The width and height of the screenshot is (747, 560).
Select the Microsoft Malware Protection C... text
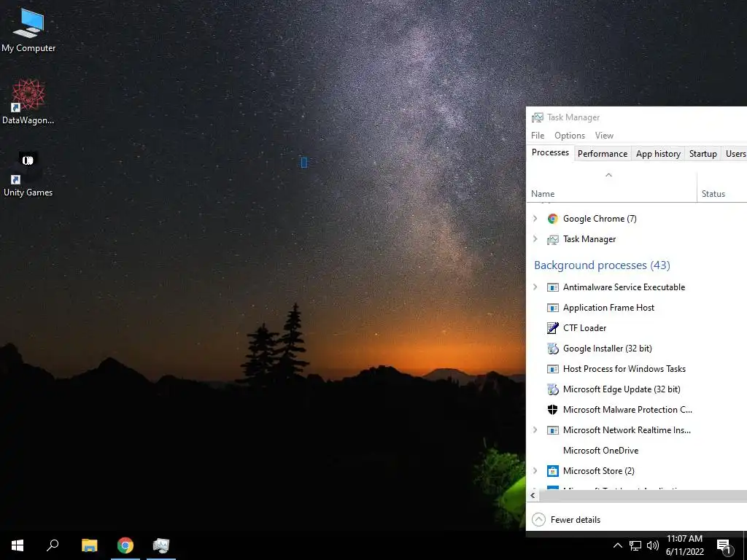click(627, 410)
